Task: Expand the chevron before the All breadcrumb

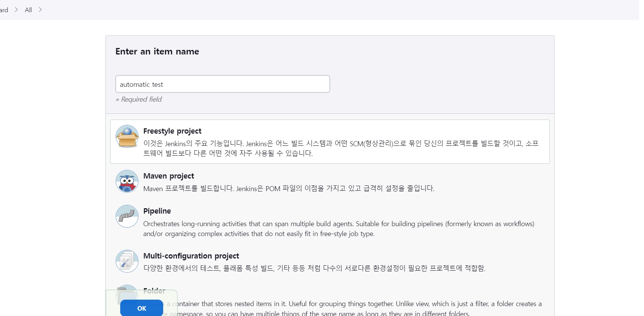Action: click(16, 10)
